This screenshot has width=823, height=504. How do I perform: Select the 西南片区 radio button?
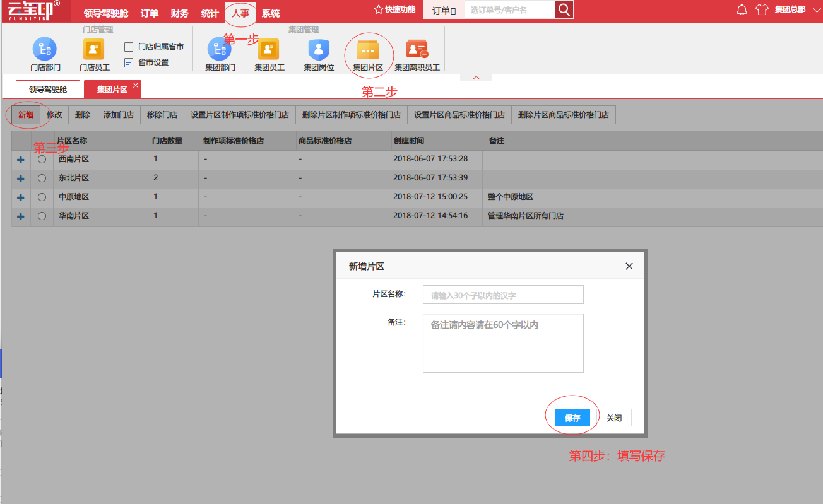point(42,160)
